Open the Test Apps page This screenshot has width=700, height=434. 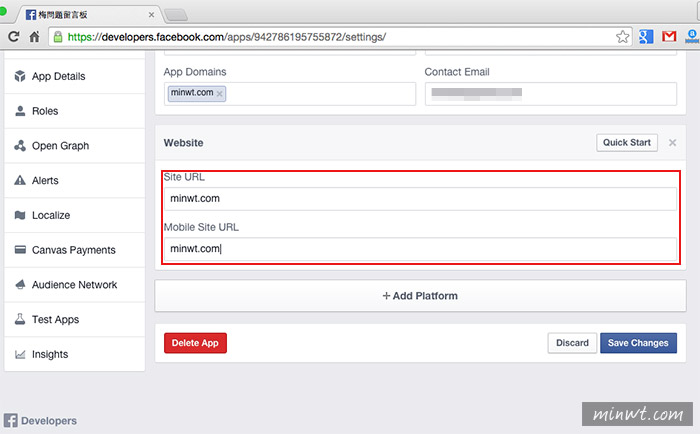75,320
